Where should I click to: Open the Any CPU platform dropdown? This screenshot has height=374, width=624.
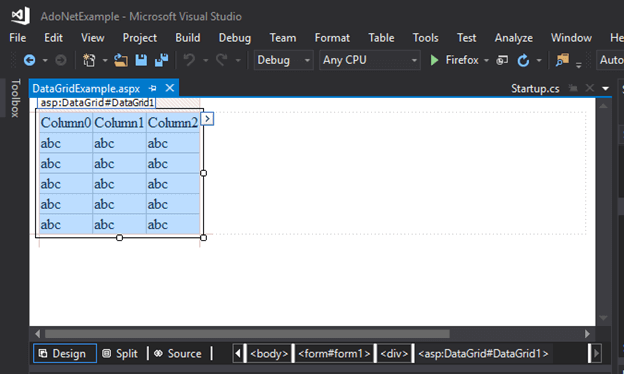point(370,60)
